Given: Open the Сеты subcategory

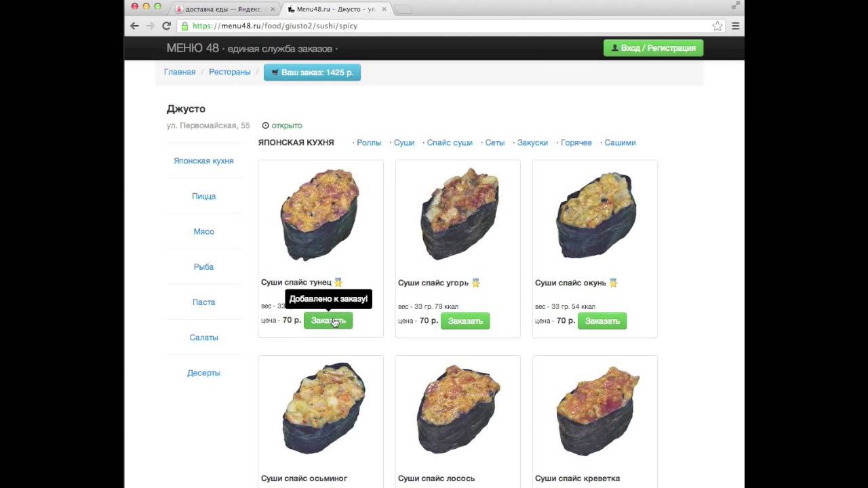Looking at the screenshot, I should [x=495, y=143].
